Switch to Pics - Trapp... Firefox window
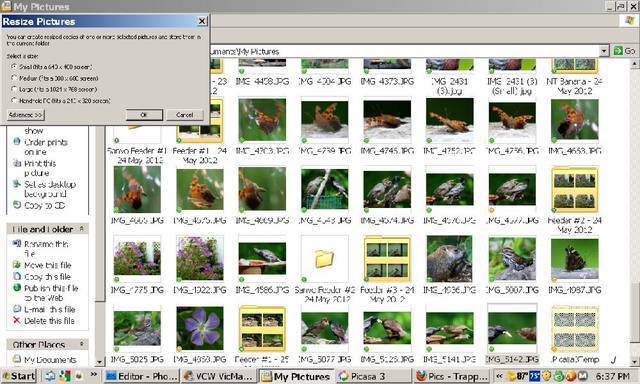 click(452, 376)
